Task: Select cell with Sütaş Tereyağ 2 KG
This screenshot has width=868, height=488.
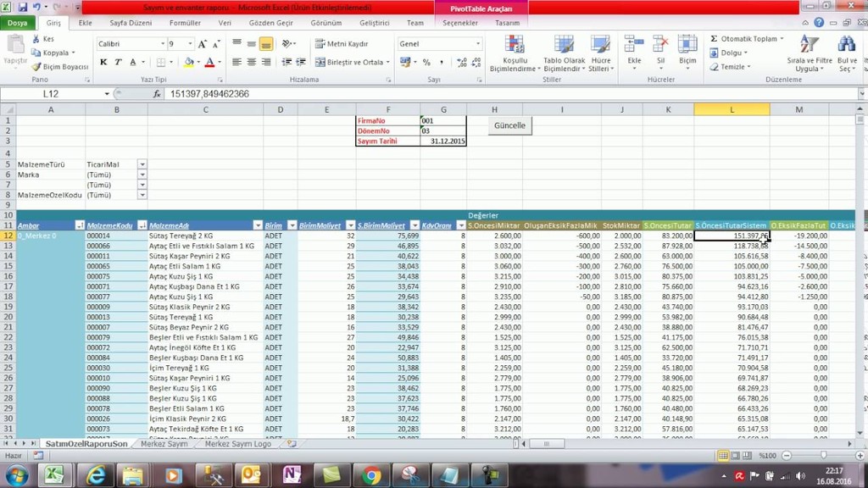Action: pos(205,236)
